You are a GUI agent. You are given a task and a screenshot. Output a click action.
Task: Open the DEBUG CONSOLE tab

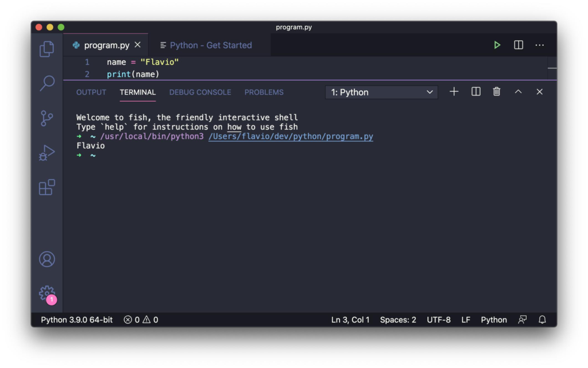tap(200, 92)
